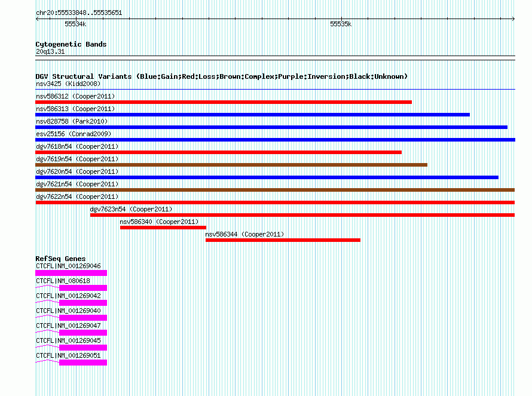Click the dgv7619n54 (Cooper2011) label

(77, 159)
